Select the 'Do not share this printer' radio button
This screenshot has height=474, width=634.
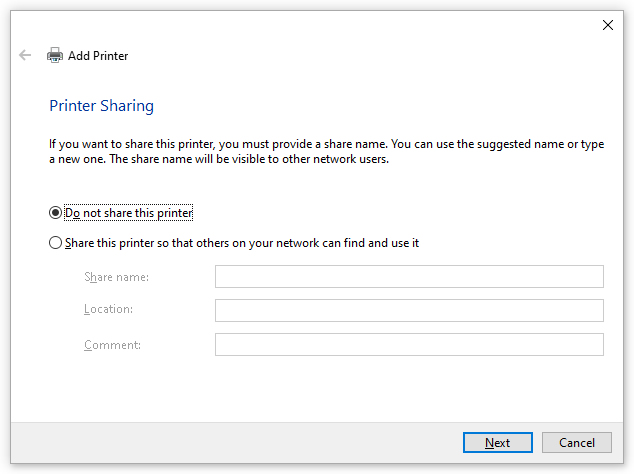[55, 213]
